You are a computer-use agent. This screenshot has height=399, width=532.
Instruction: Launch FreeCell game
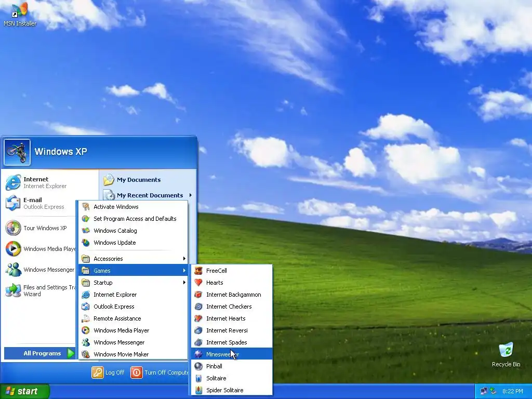click(x=232, y=270)
